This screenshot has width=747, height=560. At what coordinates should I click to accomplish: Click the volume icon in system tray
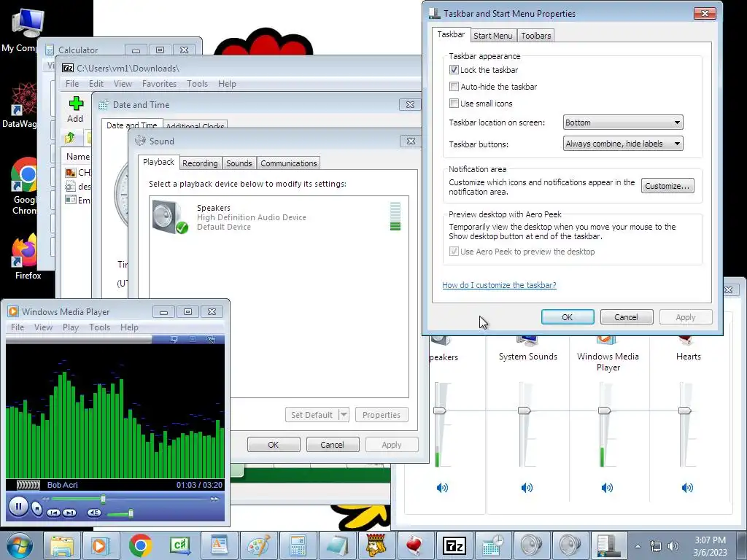point(673,546)
